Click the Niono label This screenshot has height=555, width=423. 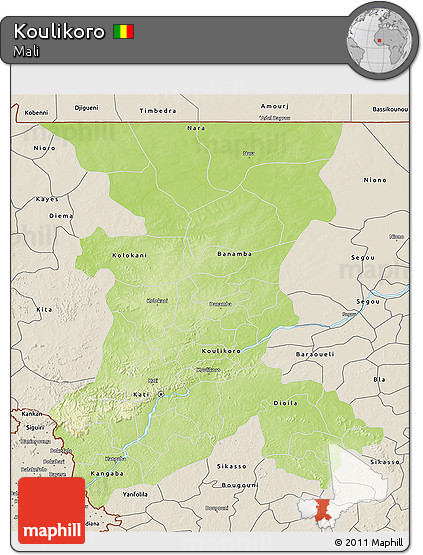point(375,180)
